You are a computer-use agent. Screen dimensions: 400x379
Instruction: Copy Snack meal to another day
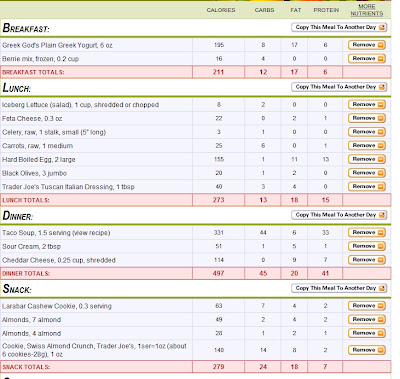pos(339,288)
